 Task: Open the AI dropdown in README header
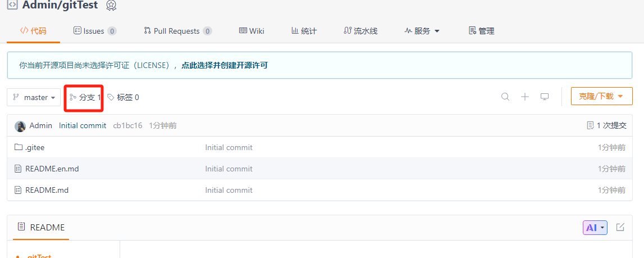tap(595, 228)
